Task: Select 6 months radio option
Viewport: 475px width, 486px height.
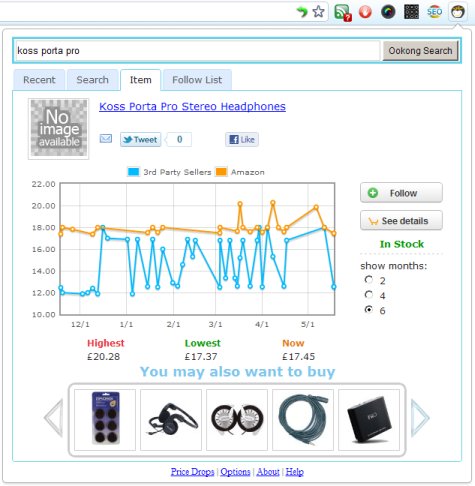Action: (x=369, y=310)
